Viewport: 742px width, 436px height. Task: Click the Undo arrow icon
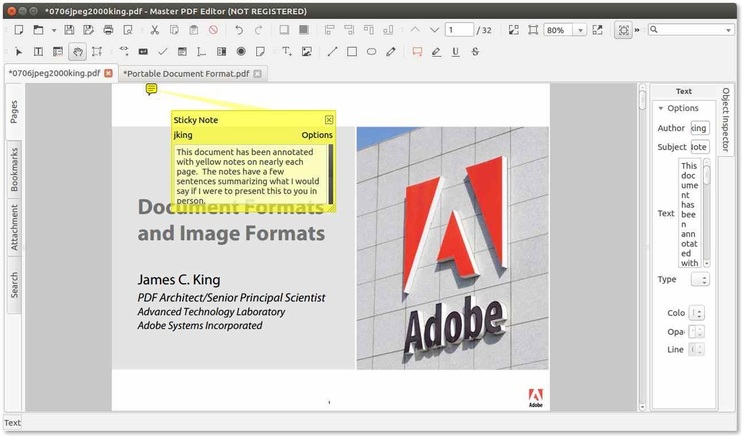point(239,30)
